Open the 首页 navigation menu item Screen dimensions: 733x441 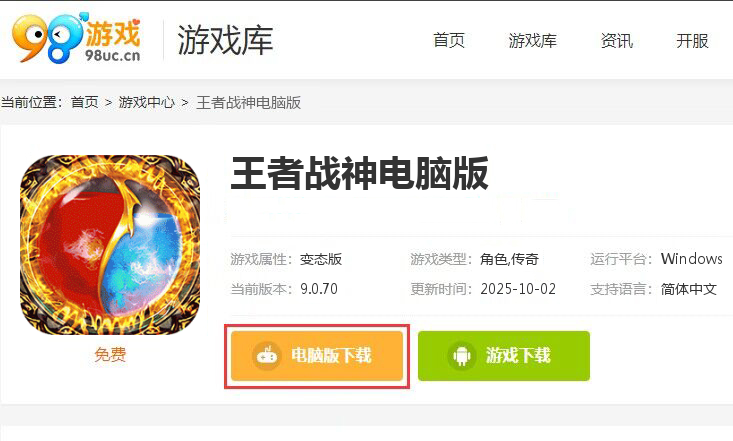pos(449,41)
